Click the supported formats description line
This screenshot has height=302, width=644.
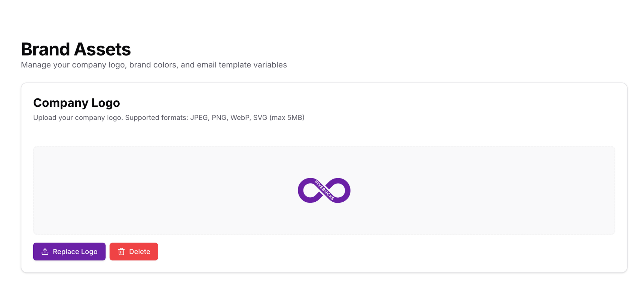(168, 117)
